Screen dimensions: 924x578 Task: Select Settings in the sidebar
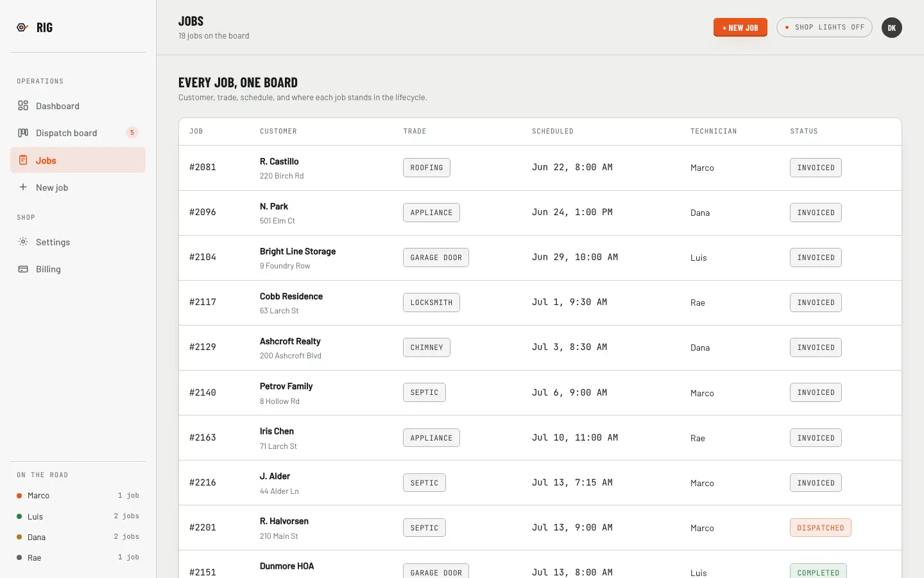[78, 242]
